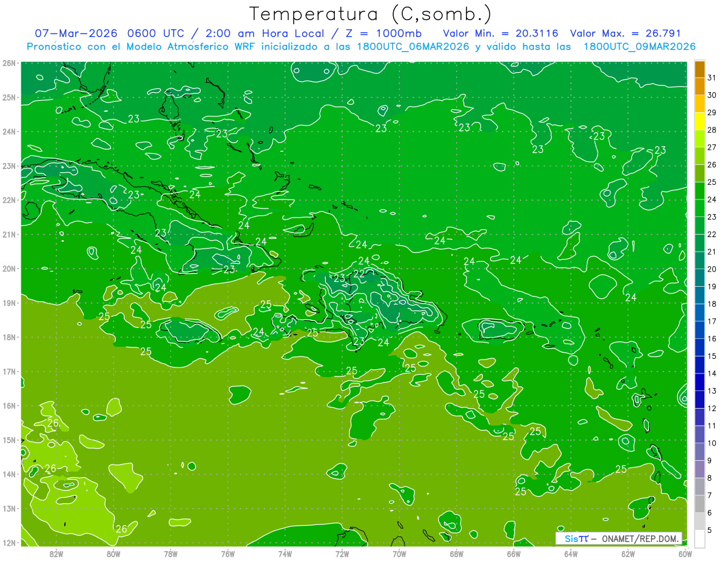Click the '25N' latitude label

(9, 97)
